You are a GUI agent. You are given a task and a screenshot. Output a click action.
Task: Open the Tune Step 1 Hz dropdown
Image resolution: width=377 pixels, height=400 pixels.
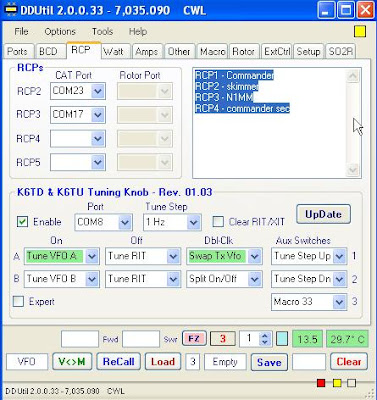[193, 222]
